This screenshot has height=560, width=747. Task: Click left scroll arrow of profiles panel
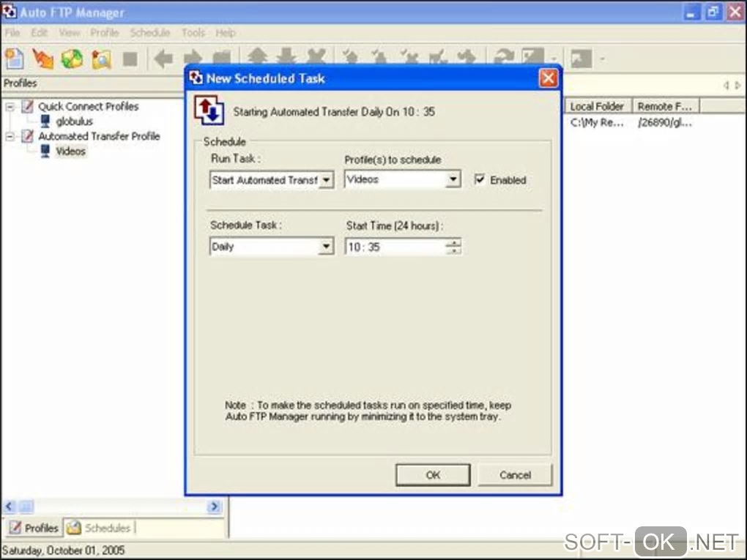10,507
